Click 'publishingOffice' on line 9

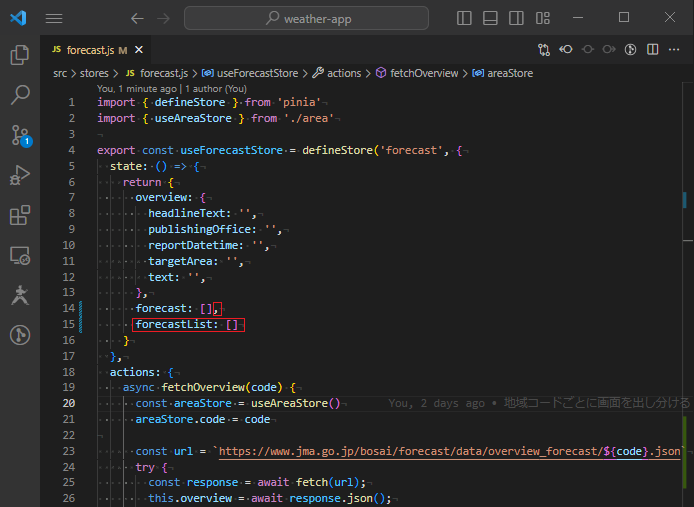click(x=199, y=229)
